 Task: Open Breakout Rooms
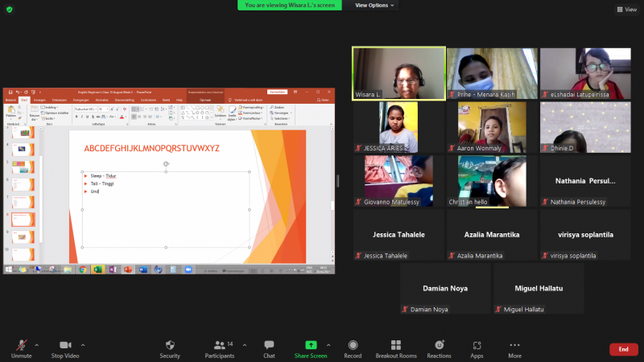tap(396, 345)
